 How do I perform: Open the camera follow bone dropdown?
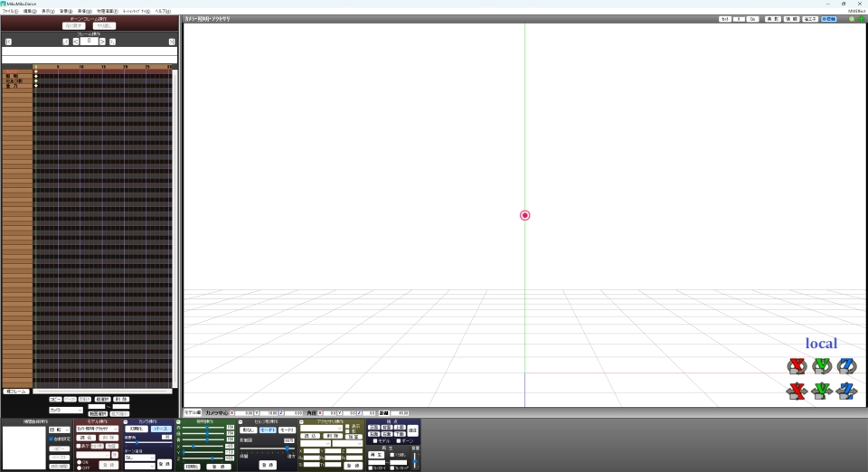(140, 458)
